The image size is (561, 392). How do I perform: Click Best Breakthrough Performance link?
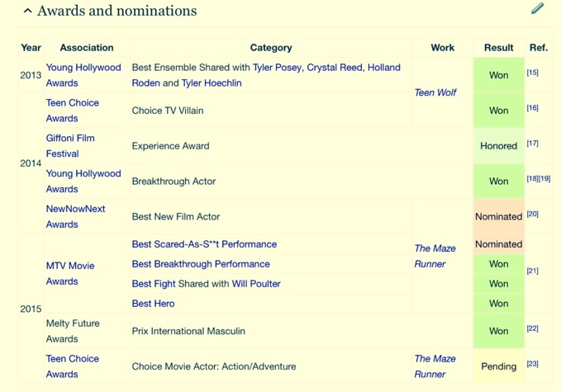point(201,264)
